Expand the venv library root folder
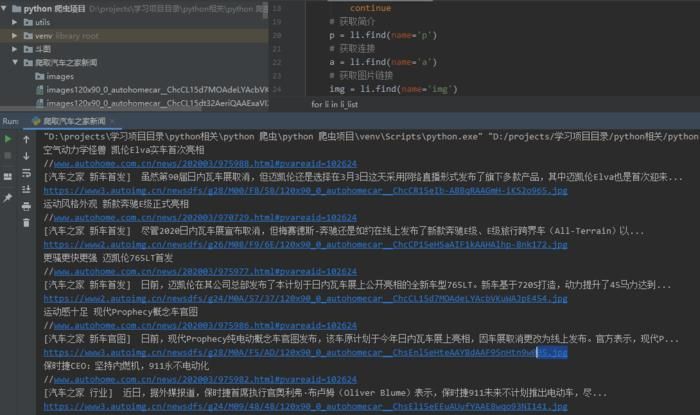700x415 pixels. pos(15,35)
